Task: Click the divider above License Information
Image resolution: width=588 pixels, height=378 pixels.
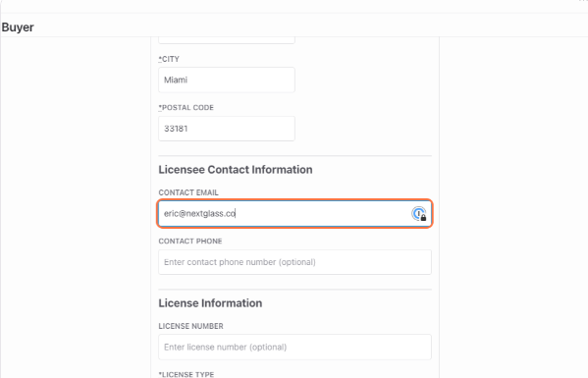Action: (x=294, y=289)
